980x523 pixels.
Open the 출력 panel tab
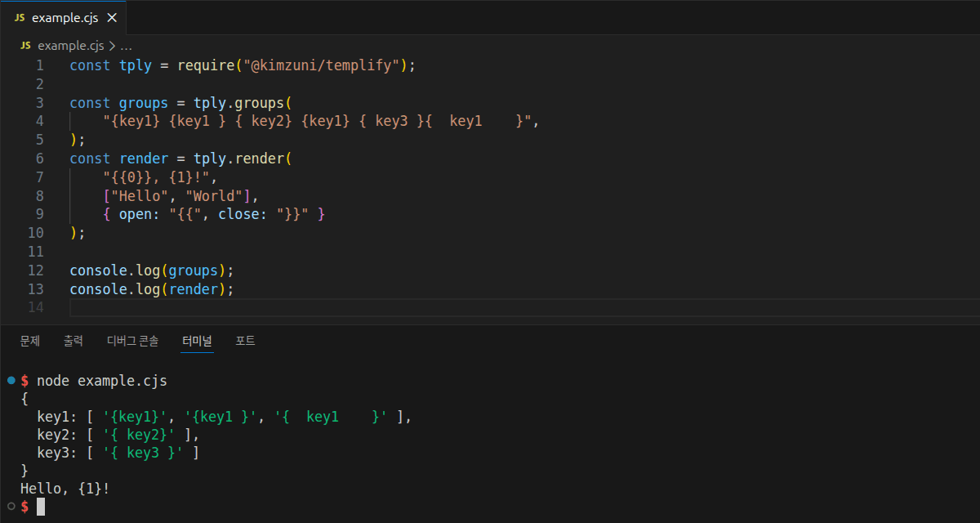(73, 341)
